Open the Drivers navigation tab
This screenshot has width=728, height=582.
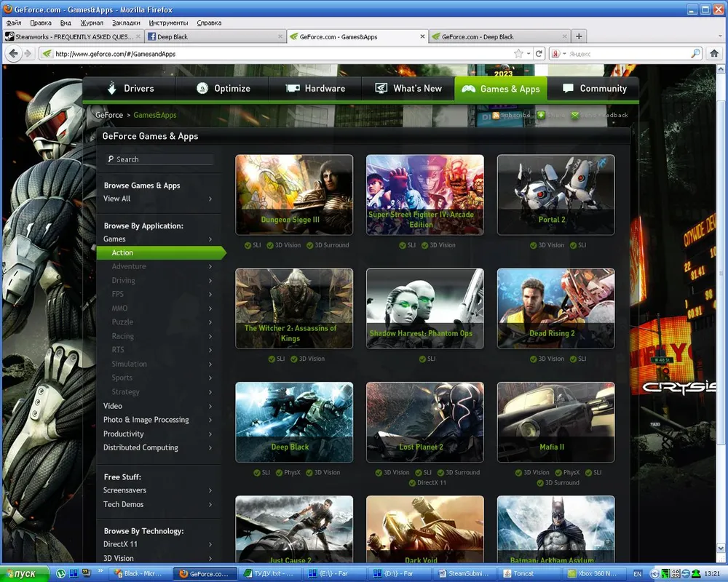click(x=130, y=89)
